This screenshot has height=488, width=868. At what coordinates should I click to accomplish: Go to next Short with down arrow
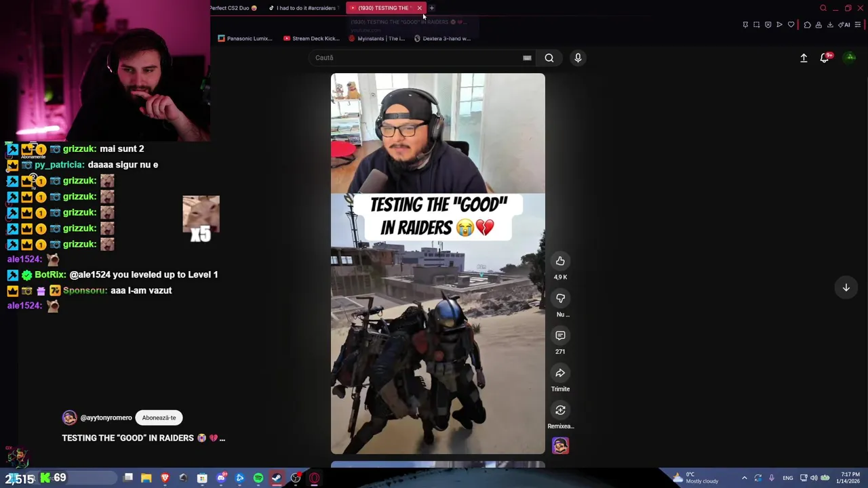[x=846, y=287]
